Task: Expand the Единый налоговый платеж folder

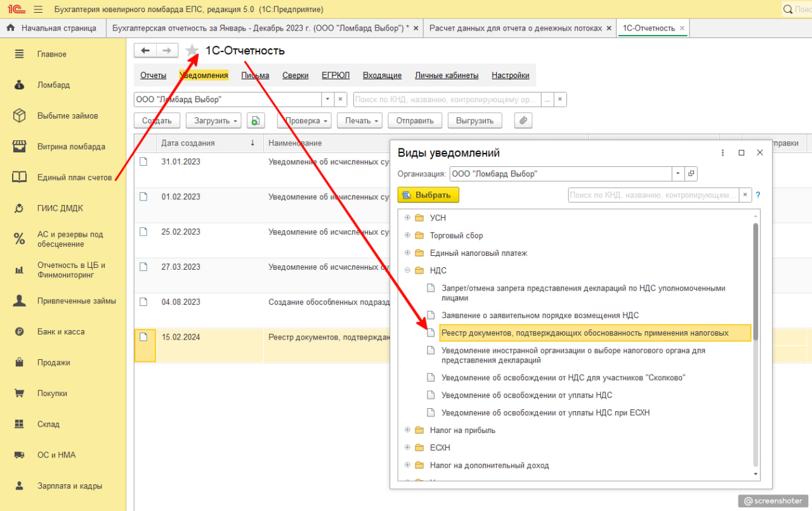Action: (408, 253)
